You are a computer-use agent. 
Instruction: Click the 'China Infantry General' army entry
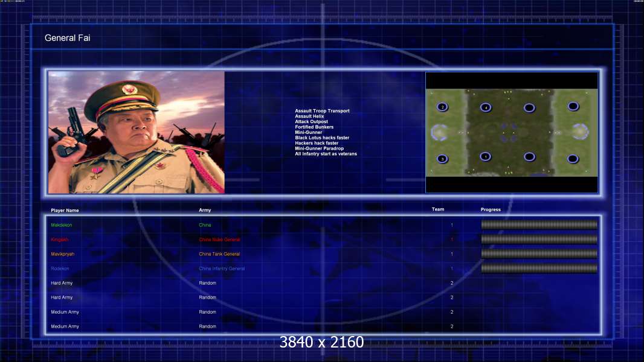(x=222, y=268)
